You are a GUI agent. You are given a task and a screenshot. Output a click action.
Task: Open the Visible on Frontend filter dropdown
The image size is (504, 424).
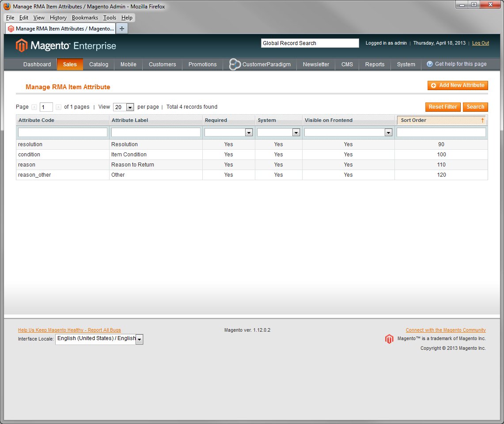point(348,132)
